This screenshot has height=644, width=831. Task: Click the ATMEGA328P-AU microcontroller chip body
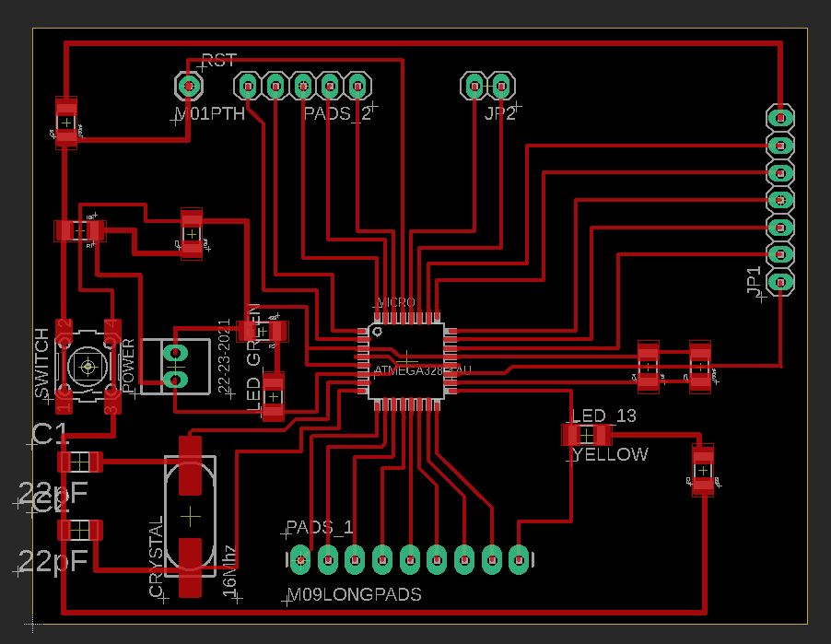click(x=406, y=360)
